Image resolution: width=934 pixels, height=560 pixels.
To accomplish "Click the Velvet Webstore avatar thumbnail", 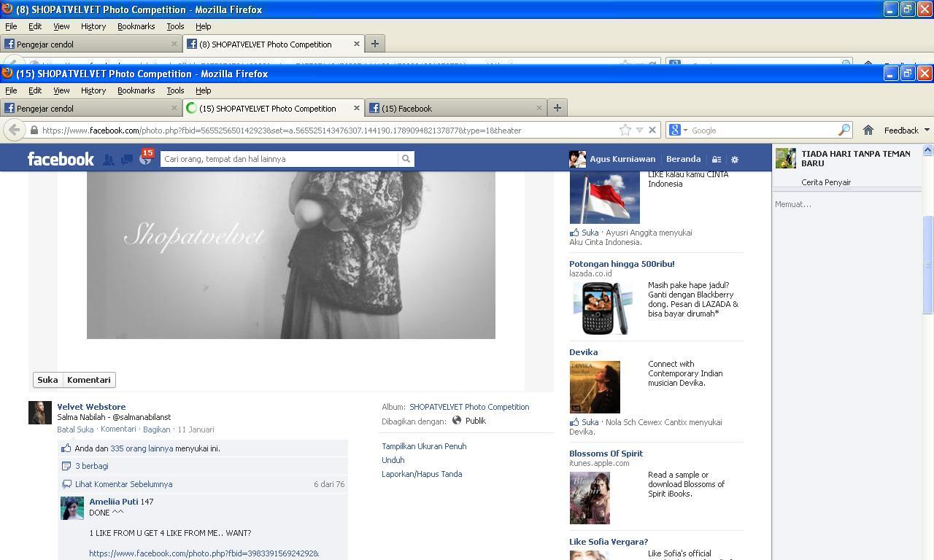I will [x=40, y=413].
